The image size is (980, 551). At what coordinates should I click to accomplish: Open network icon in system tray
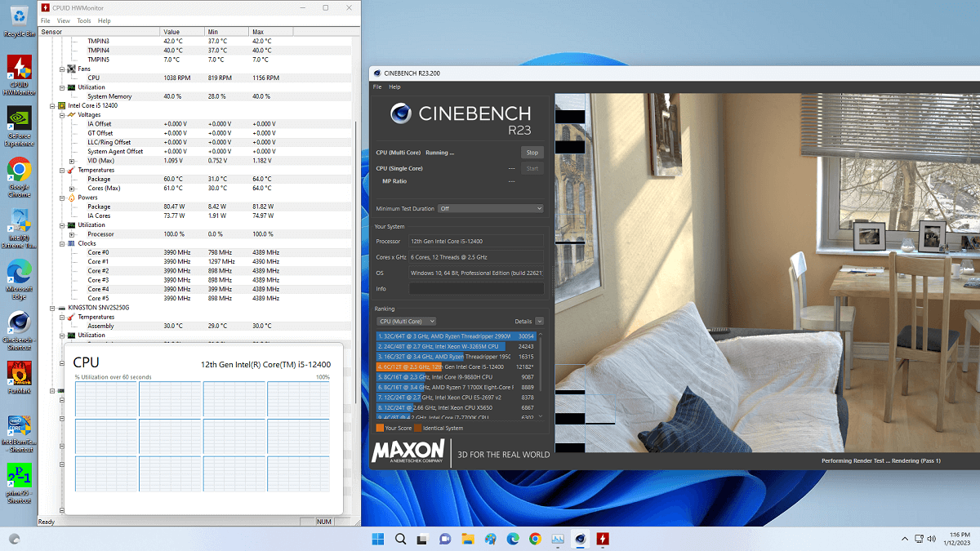pyautogui.click(x=920, y=539)
